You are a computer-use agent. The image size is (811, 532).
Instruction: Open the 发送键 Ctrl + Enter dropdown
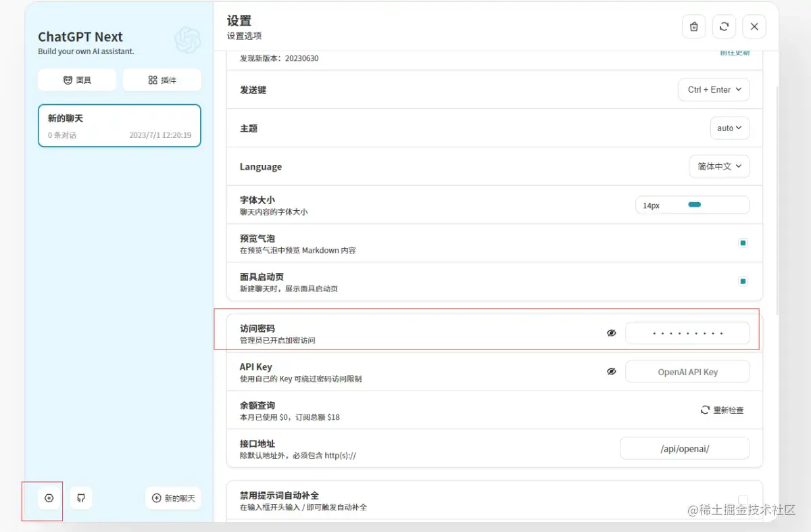(714, 89)
